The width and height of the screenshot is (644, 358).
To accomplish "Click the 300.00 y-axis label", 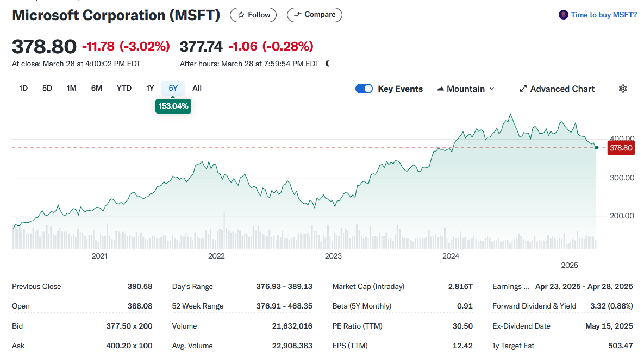I will [622, 178].
